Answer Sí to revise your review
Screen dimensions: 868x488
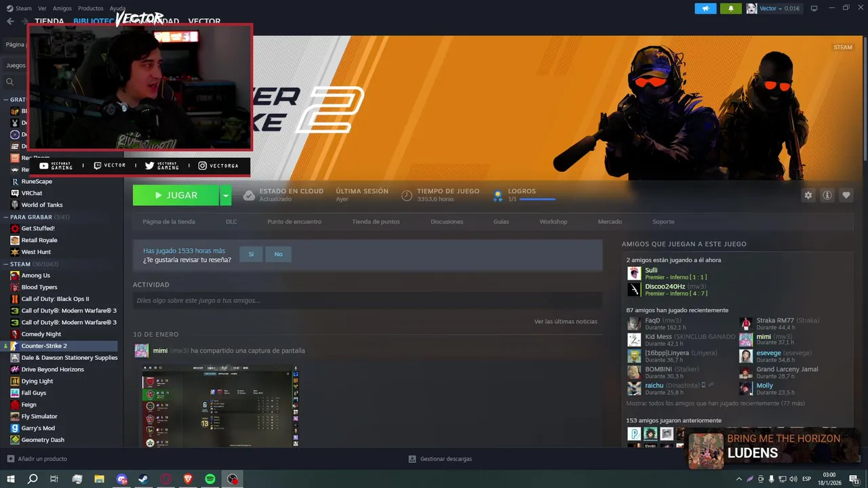[251, 254]
